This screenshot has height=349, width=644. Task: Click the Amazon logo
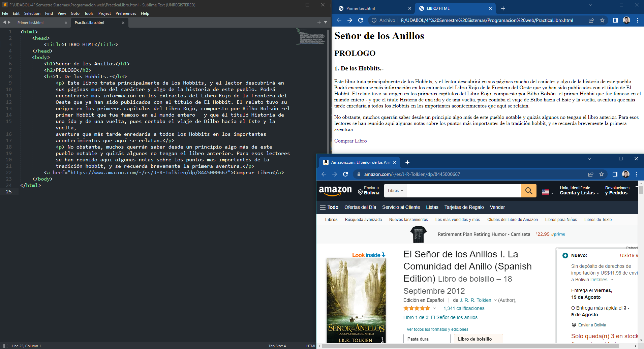(335, 191)
